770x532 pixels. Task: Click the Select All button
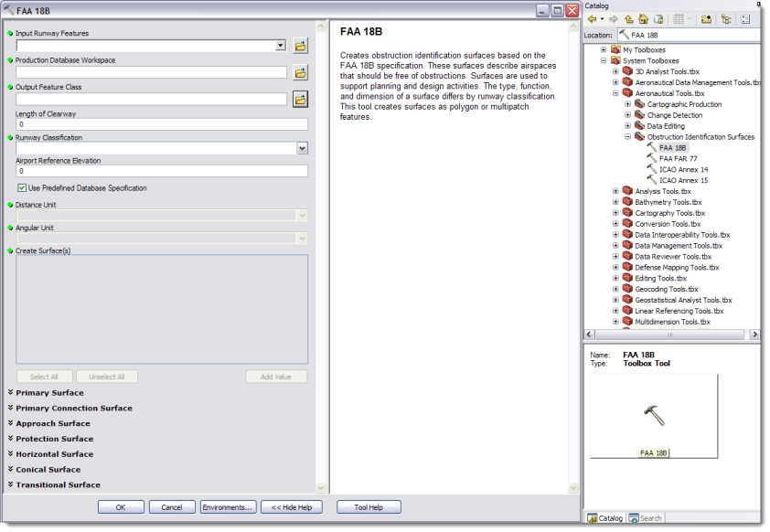[44, 377]
